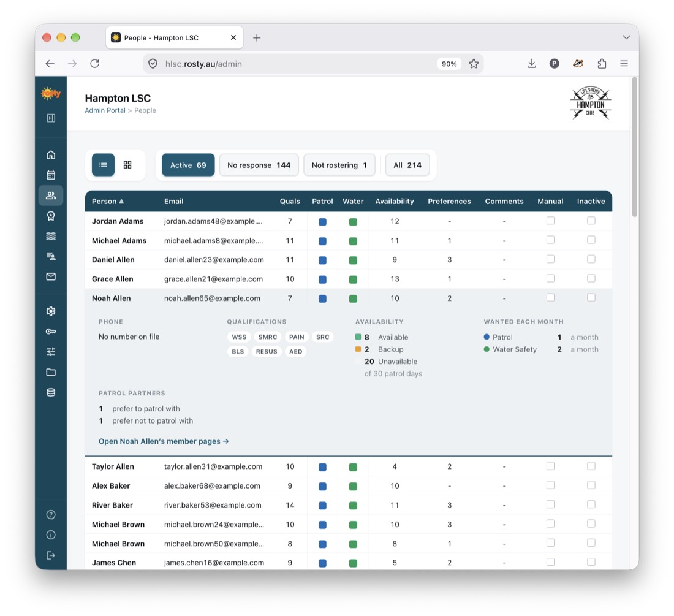Viewport: 674px width, 616px height.
Task: Collapse the sidebar panel icon
Action: click(51, 118)
